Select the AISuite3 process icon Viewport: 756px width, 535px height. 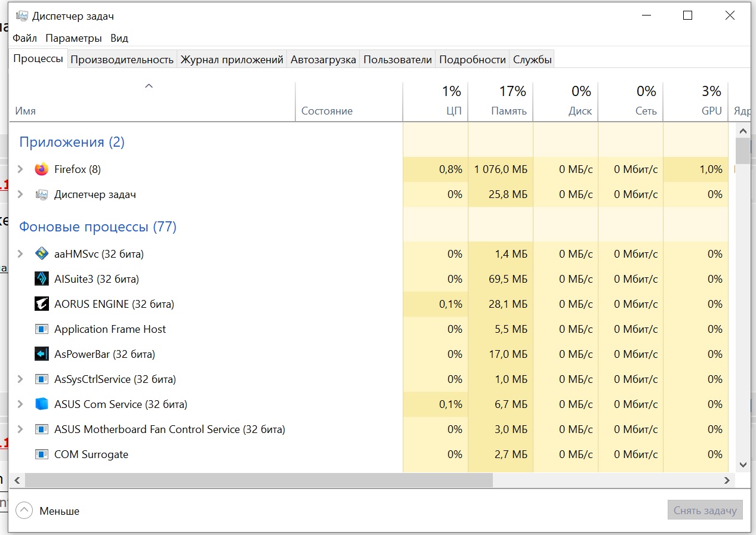click(41, 279)
